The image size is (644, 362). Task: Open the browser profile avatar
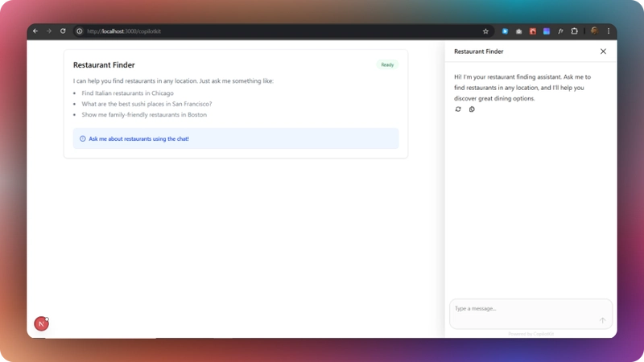[594, 31]
